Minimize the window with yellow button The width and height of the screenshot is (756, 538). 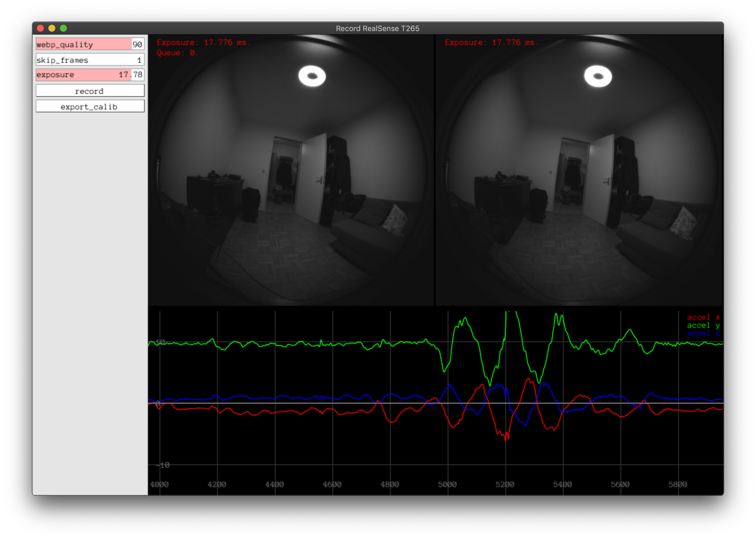tap(52, 29)
